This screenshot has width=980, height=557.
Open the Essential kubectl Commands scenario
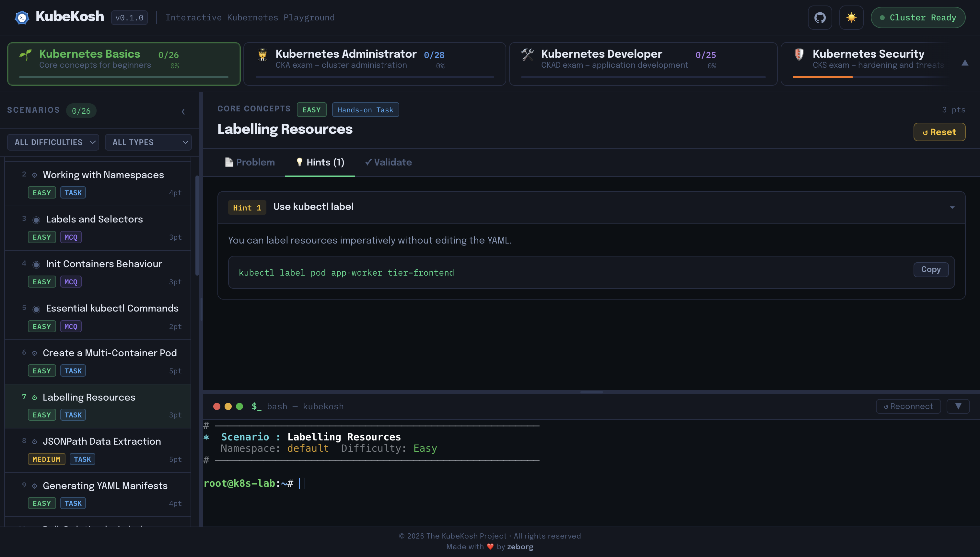(98, 317)
